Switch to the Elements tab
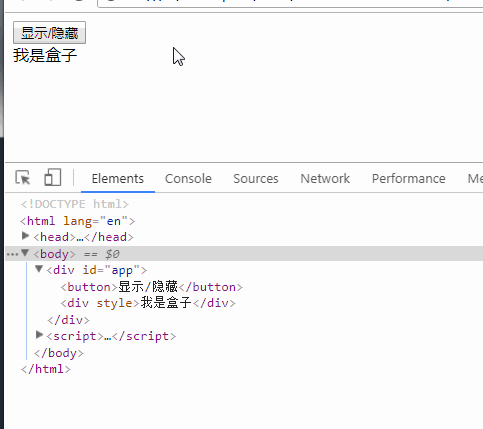 coord(118,179)
